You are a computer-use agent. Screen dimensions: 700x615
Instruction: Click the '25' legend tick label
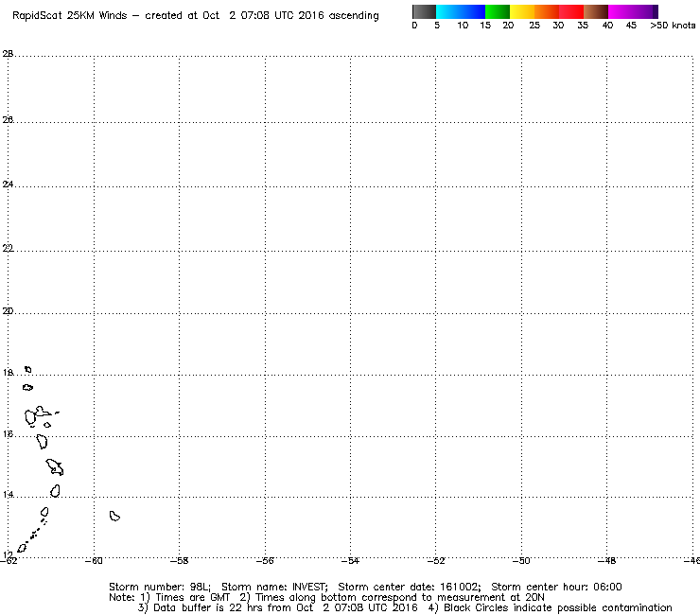click(534, 26)
